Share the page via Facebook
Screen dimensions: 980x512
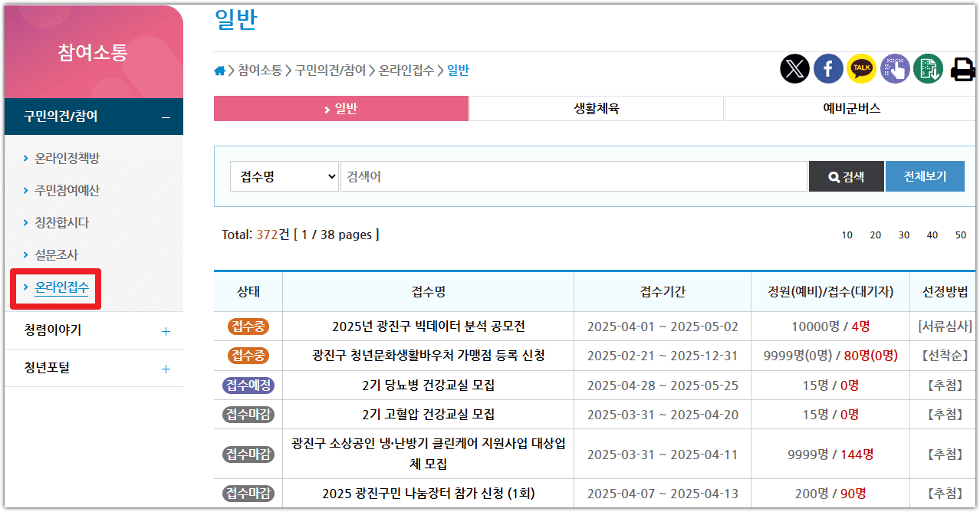coord(828,68)
